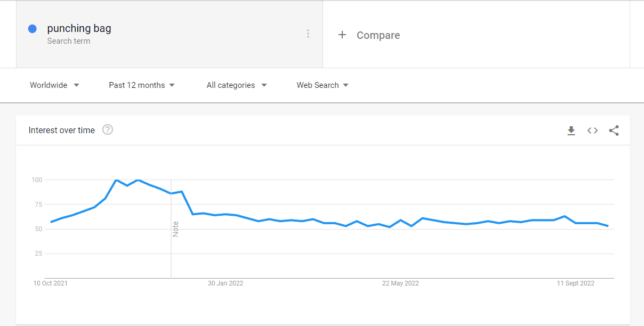Open the Past 12 months dropdown

142,85
